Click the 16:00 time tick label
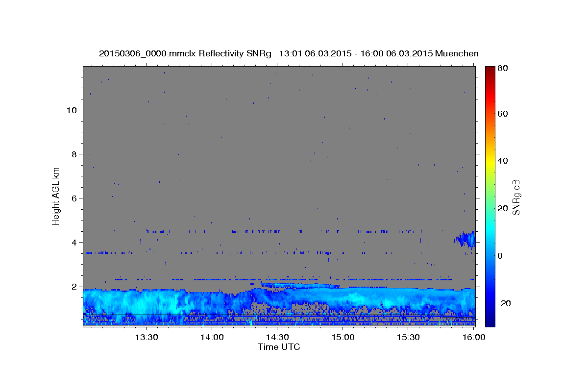588x392 pixels. [x=474, y=337]
